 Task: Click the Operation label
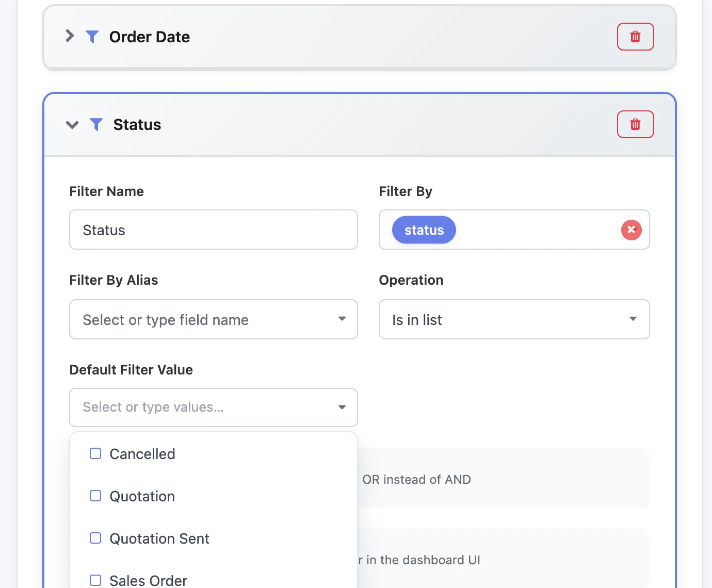(411, 280)
